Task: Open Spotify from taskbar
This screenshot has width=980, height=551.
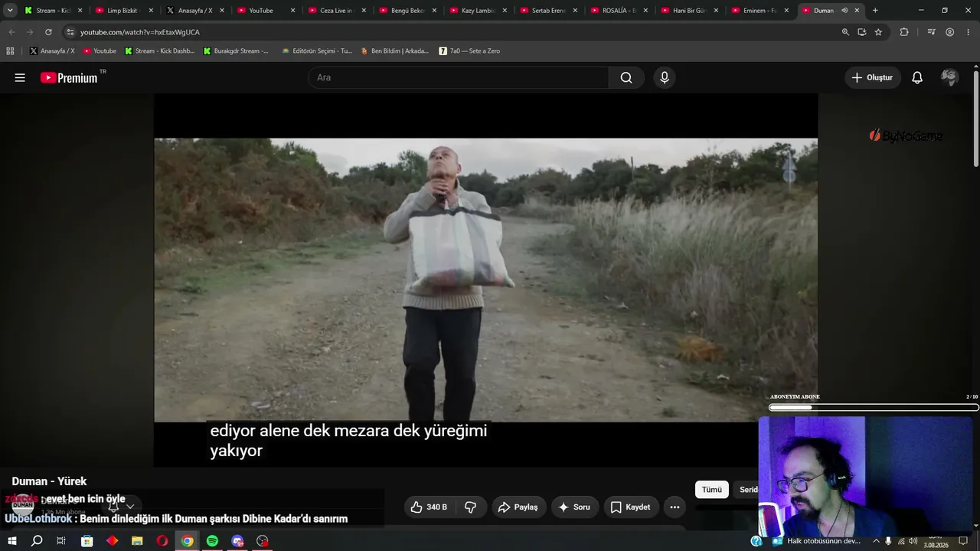Action: click(212, 541)
